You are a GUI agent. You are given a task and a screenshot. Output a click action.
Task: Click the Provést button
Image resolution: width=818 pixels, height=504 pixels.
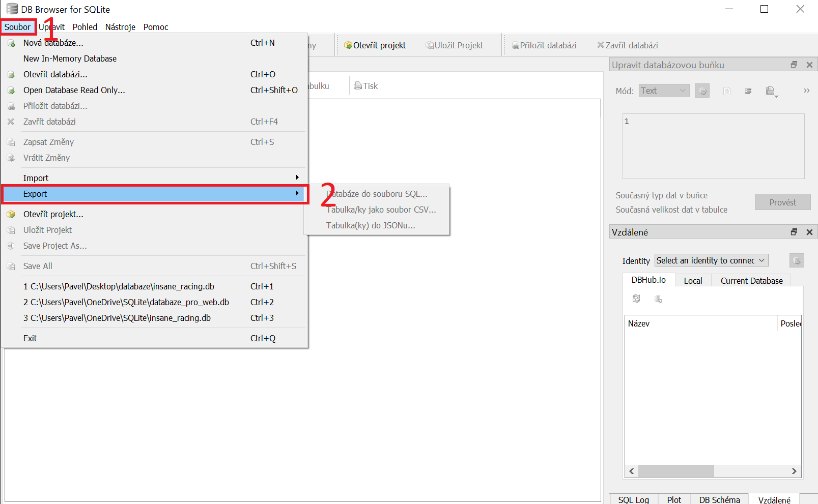[x=782, y=202]
